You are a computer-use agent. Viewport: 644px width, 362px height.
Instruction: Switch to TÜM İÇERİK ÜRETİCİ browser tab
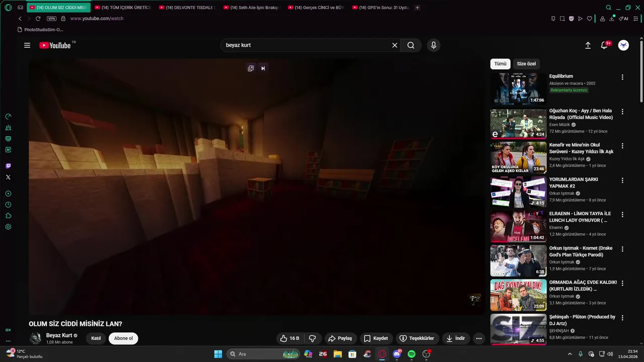pos(123,8)
